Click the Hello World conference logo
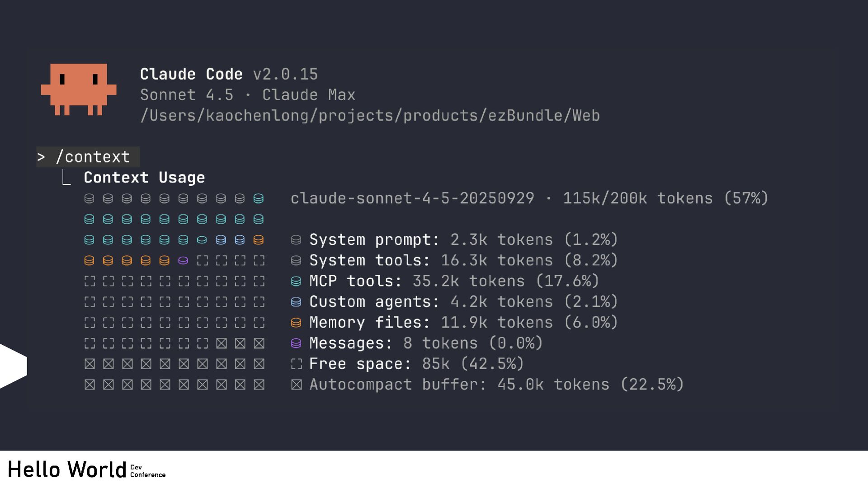The width and height of the screenshot is (868, 488). (87, 470)
